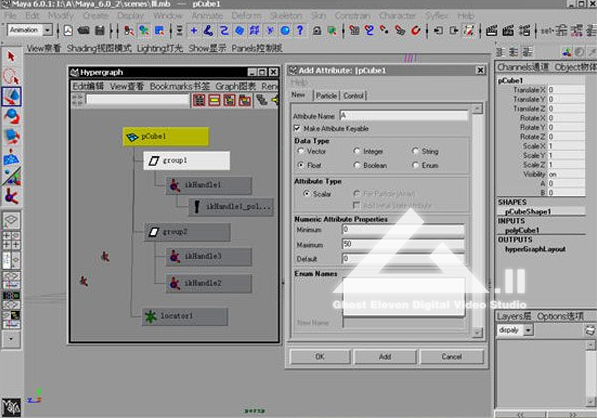This screenshot has height=418, width=597.
Task: Choose the Float data type
Action: click(x=301, y=165)
